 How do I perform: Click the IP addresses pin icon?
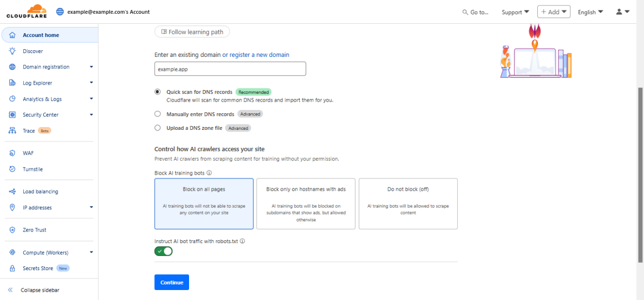click(x=12, y=207)
